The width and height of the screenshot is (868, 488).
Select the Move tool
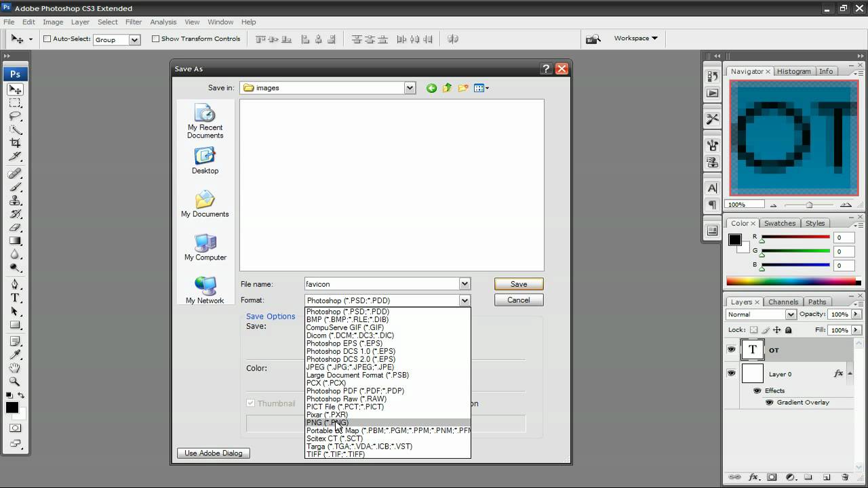pyautogui.click(x=15, y=89)
